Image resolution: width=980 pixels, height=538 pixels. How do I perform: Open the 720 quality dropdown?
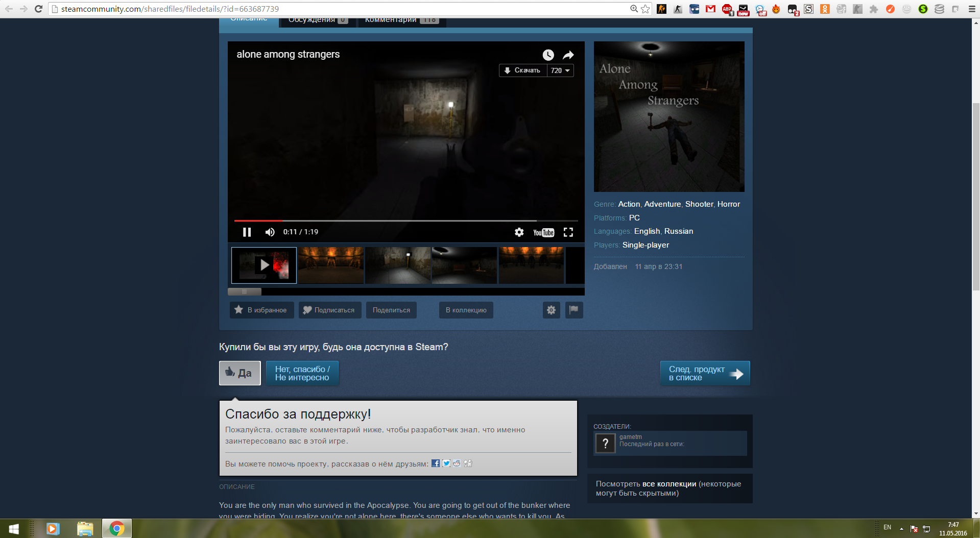560,70
